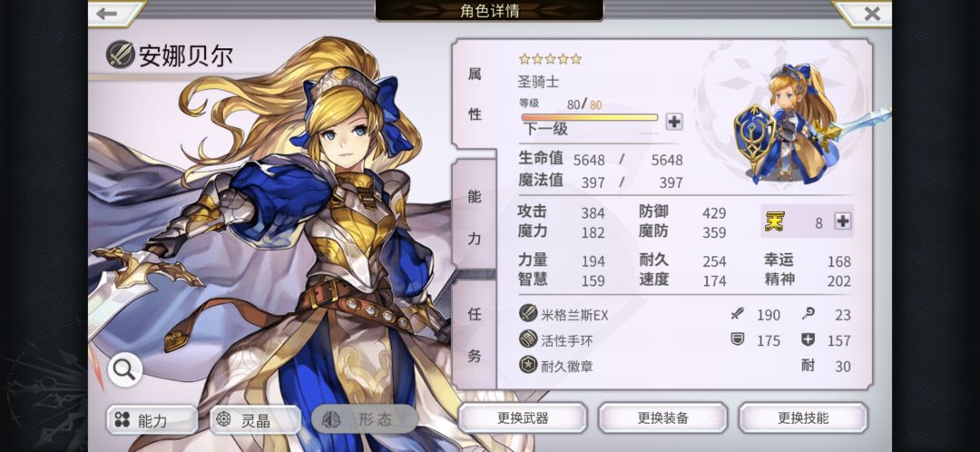Switch to the 能力 side tab

click(x=475, y=216)
